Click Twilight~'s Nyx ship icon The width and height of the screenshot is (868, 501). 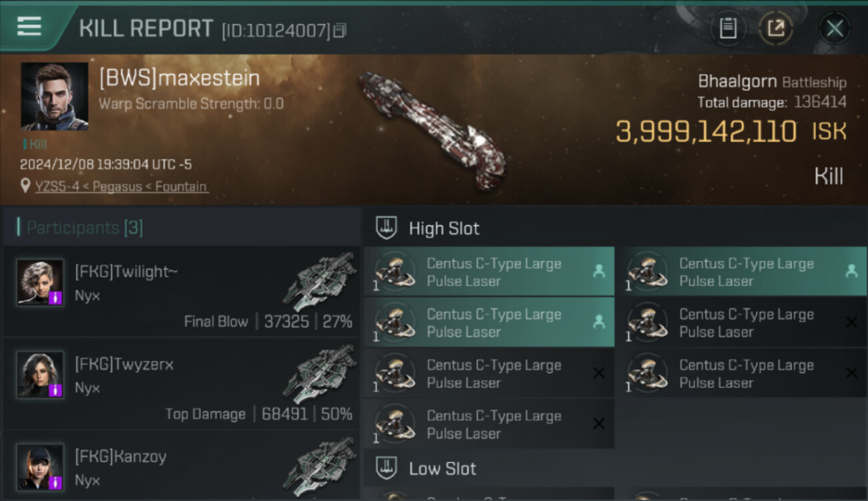tap(319, 281)
